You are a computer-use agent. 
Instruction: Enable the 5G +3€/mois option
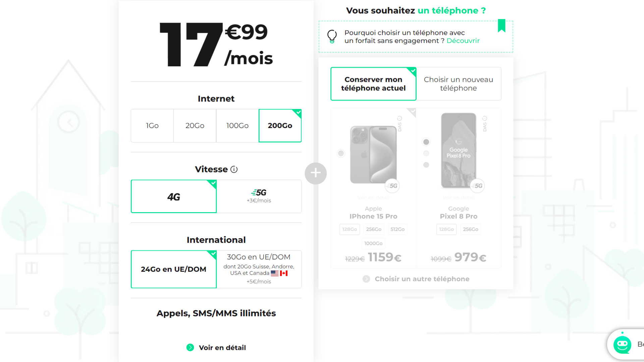[259, 196]
